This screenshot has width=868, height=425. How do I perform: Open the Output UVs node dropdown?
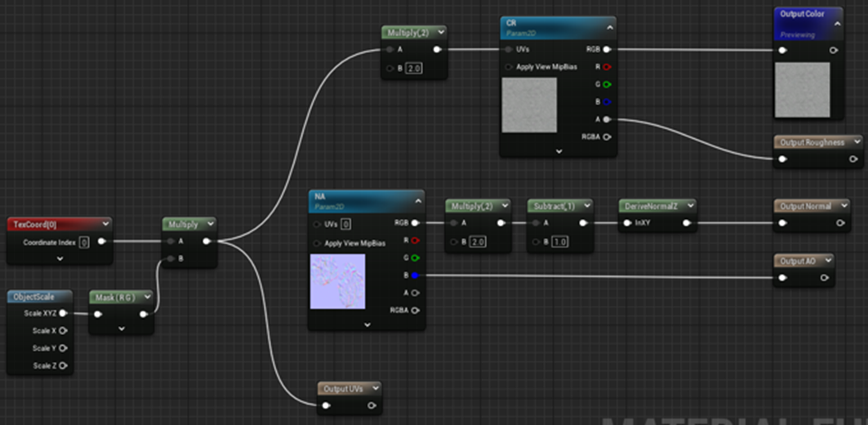(376, 388)
